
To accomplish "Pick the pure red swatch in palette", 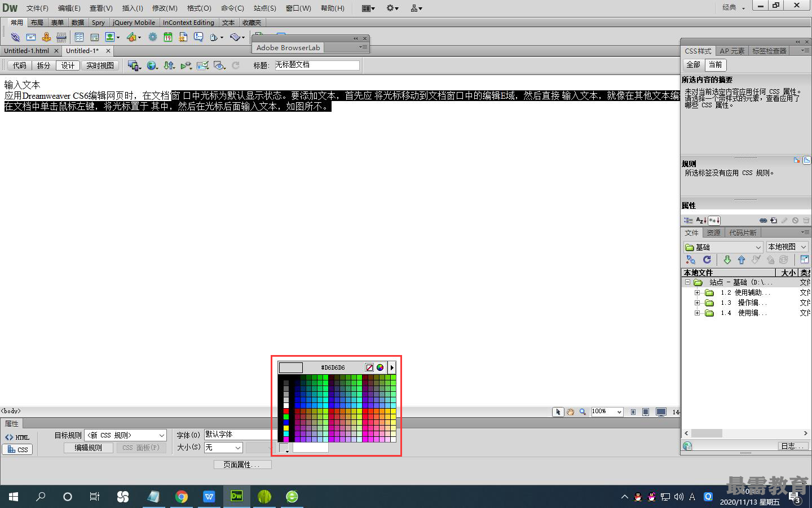I will [x=286, y=411].
